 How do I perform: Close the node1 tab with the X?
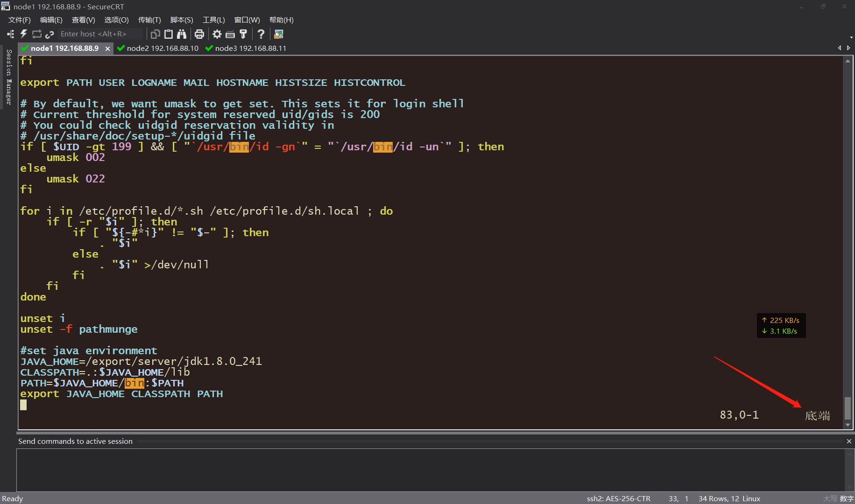coord(108,49)
